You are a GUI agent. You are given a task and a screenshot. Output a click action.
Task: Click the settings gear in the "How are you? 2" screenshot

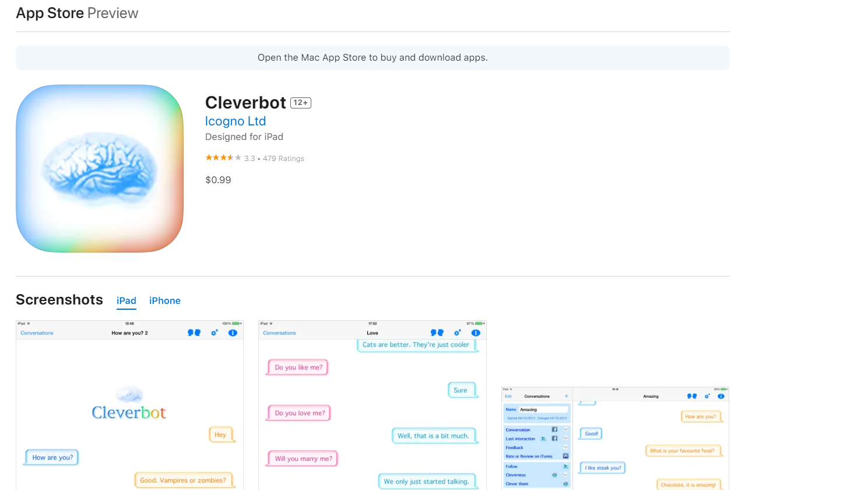[215, 332]
